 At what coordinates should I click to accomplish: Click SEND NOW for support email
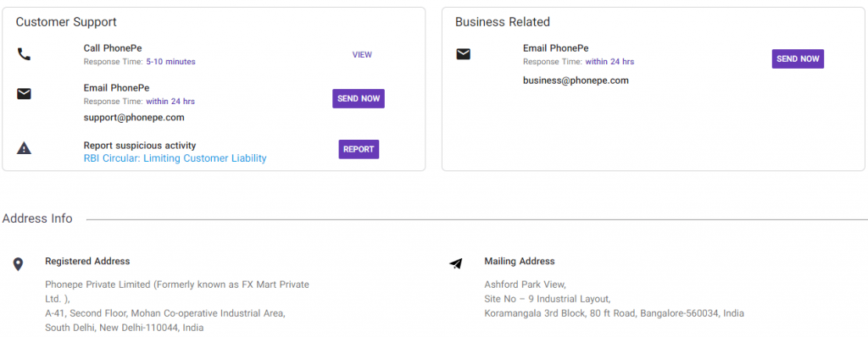(359, 98)
